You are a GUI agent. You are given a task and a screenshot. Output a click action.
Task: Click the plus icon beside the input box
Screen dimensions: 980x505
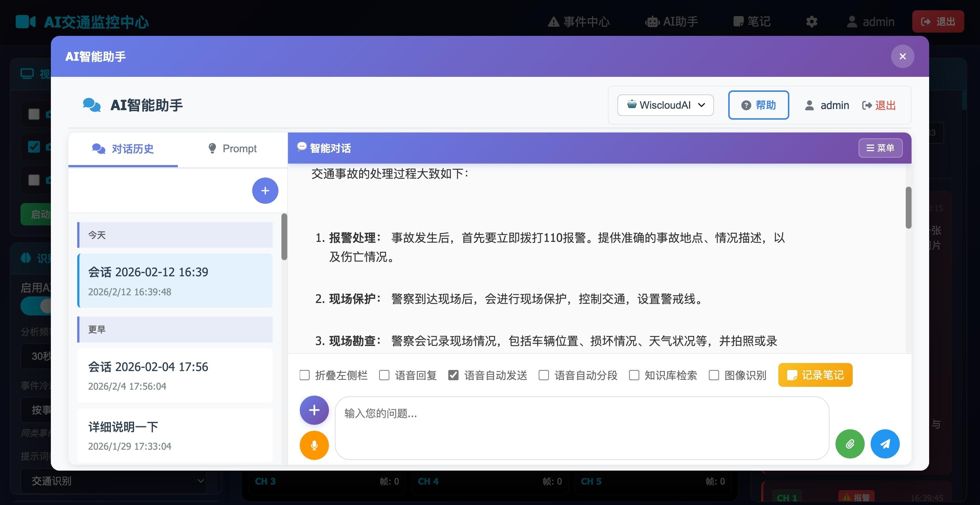pos(314,410)
